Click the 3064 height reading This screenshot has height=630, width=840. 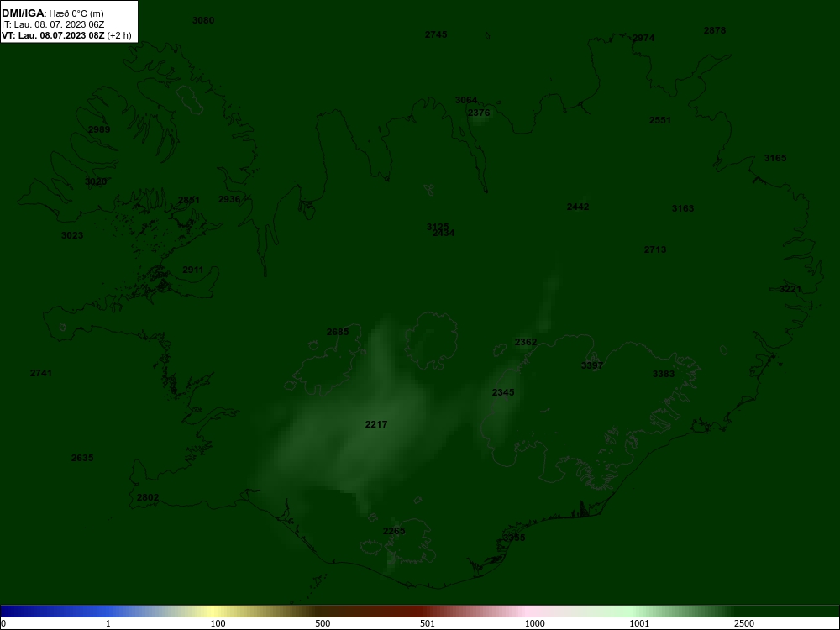(466, 100)
